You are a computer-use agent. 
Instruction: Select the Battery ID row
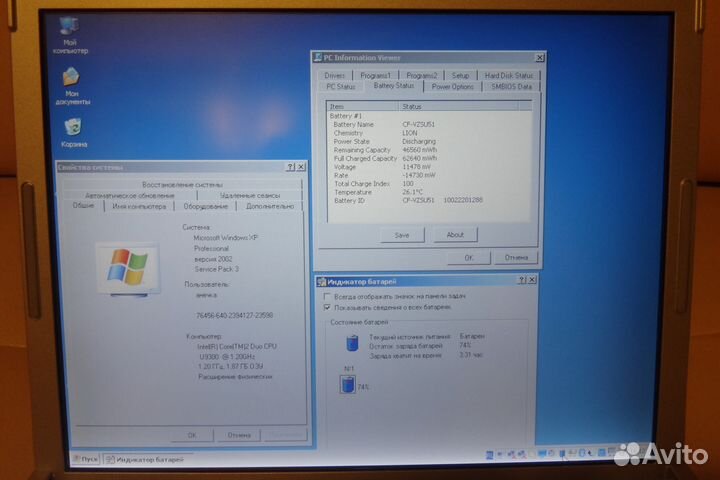point(429,201)
